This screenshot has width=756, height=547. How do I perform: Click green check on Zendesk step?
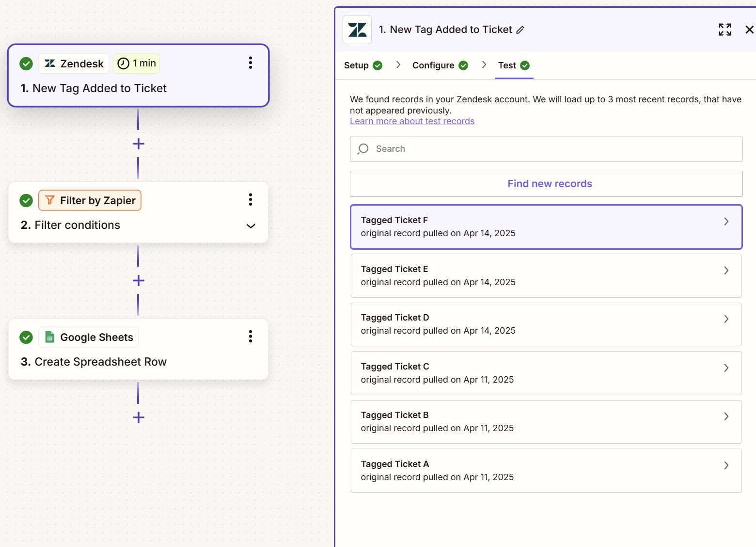click(x=26, y=64)
